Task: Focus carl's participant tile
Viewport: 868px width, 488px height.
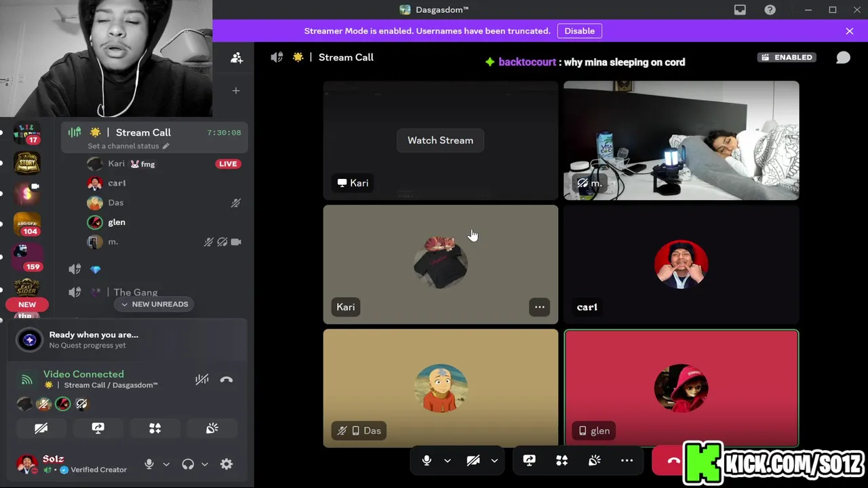Action: [x=682, y=264]
